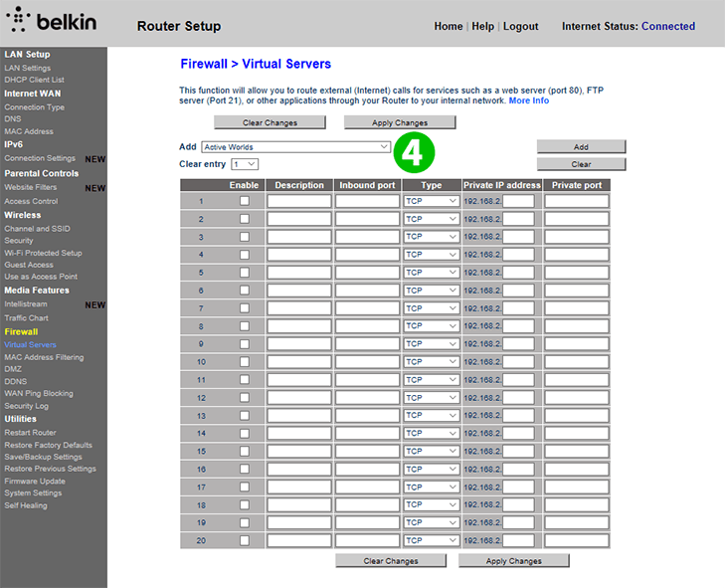Open Wireless Security page

[19, 241]
